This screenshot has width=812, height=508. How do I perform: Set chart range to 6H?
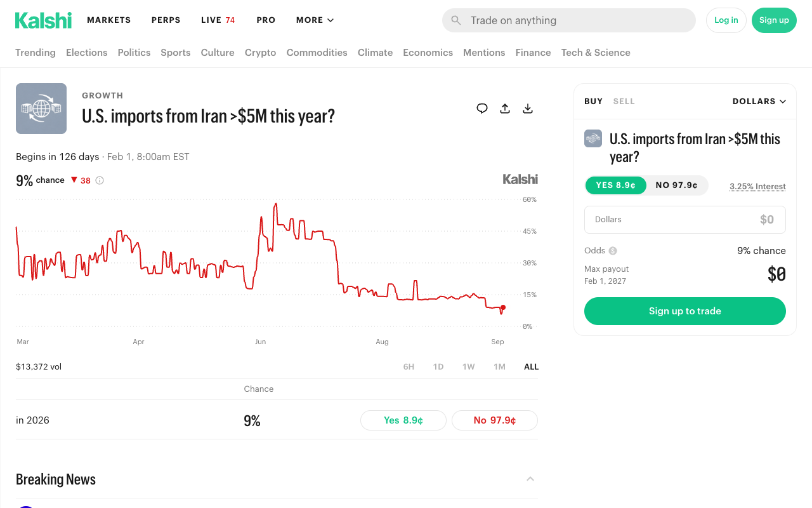409,367
